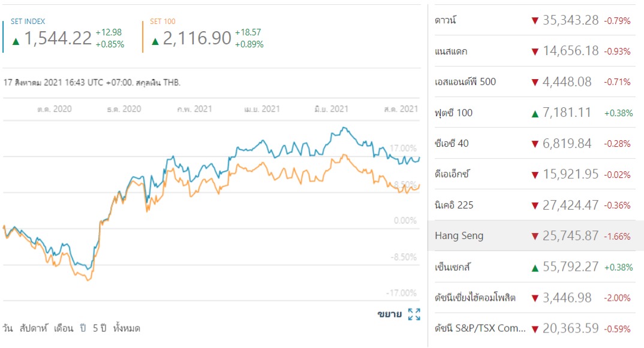Click the green up arrow on the ฟุตซี 100 row

[535, 114]
